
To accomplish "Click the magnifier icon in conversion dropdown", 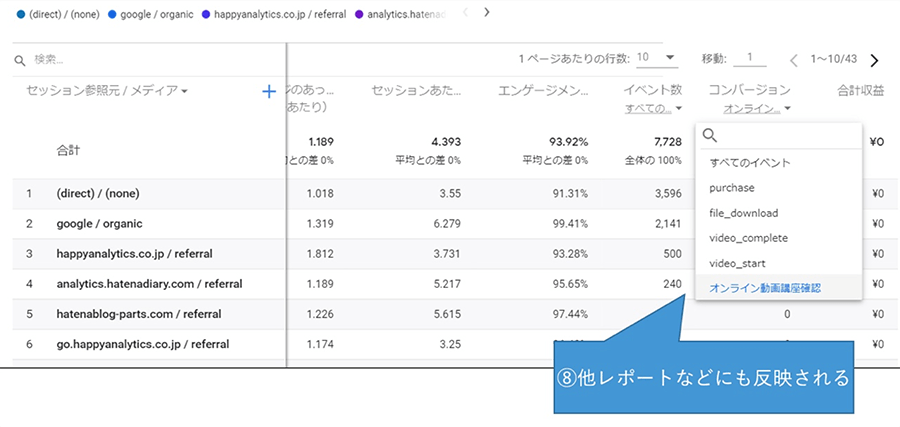I will point(711,136).
